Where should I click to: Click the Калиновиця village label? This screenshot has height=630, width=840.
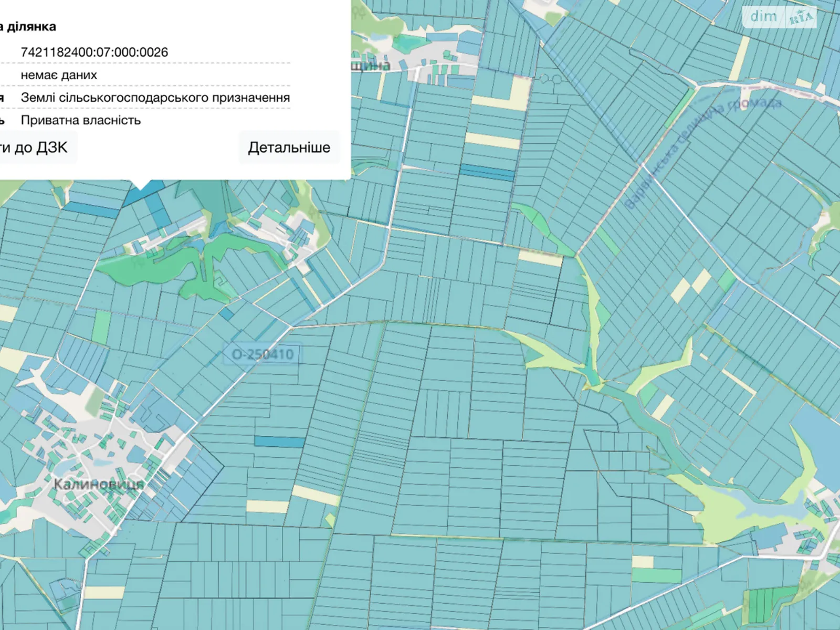point(99,484)
